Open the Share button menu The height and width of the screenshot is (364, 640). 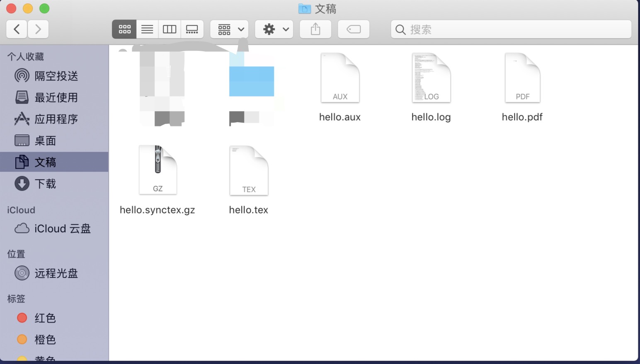315,29
